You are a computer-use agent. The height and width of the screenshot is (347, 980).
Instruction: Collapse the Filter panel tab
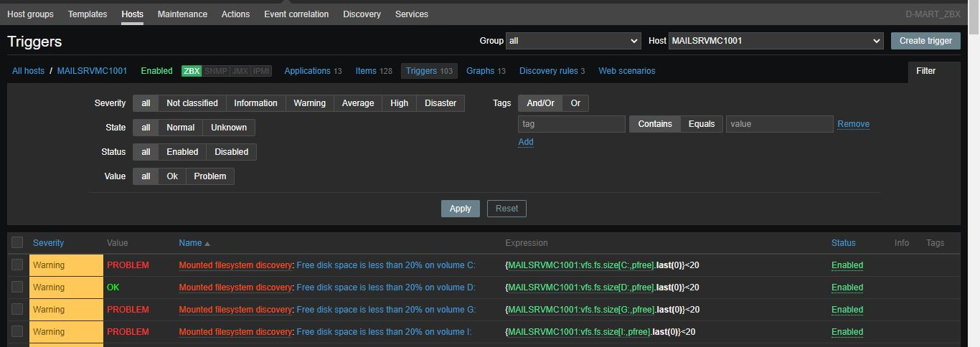925,71
